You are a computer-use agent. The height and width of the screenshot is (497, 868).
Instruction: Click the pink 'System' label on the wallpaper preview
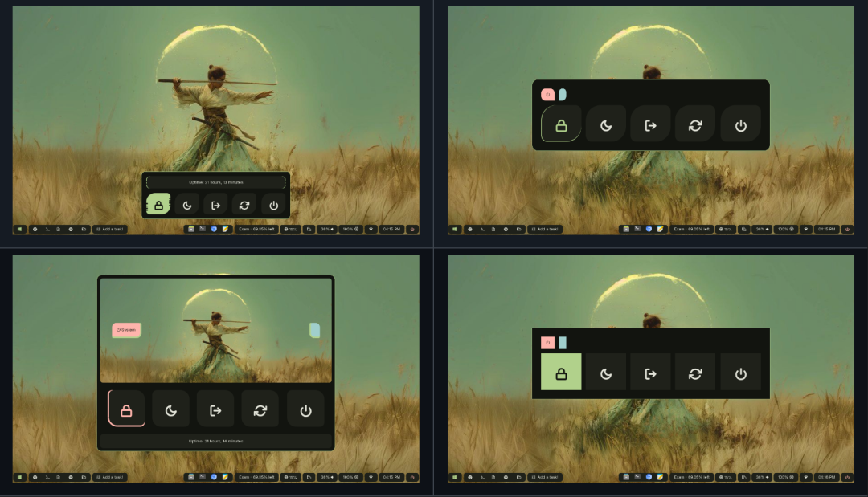pos(126,330)
